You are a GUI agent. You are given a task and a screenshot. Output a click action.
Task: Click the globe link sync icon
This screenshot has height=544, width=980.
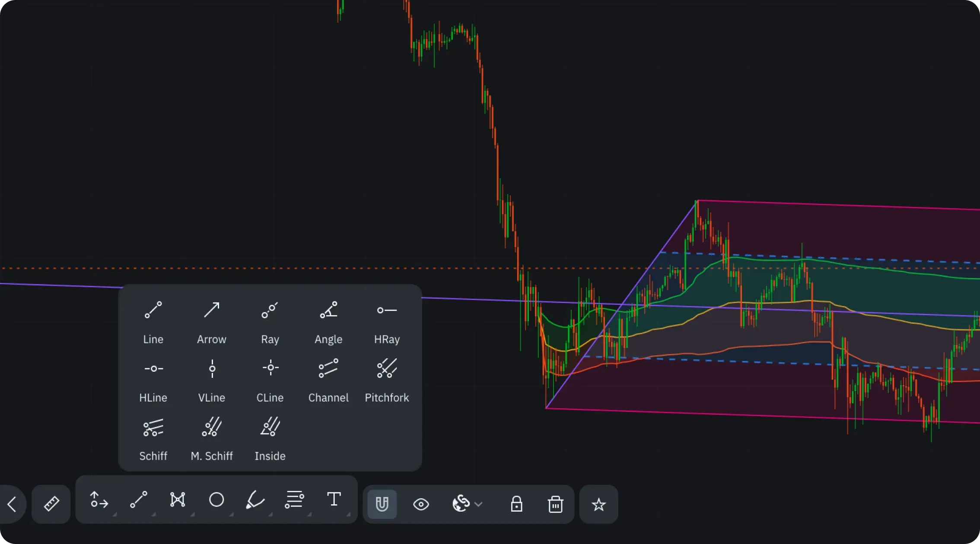point(461,504)
